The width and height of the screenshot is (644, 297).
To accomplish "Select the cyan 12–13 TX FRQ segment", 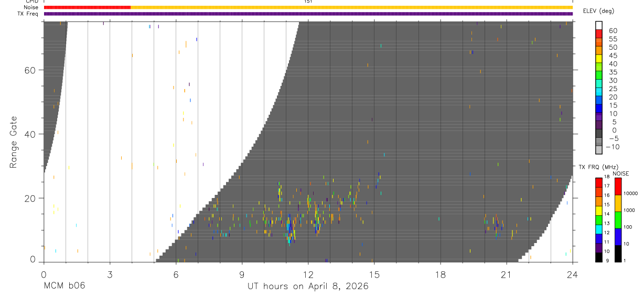I will click(x=599, y=228).
